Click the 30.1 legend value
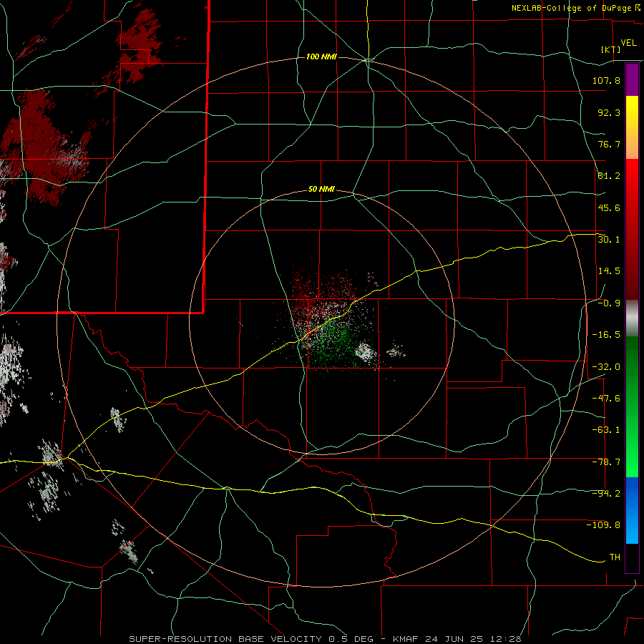This screenshot has width=644, height=644. (x=609, y=240)
